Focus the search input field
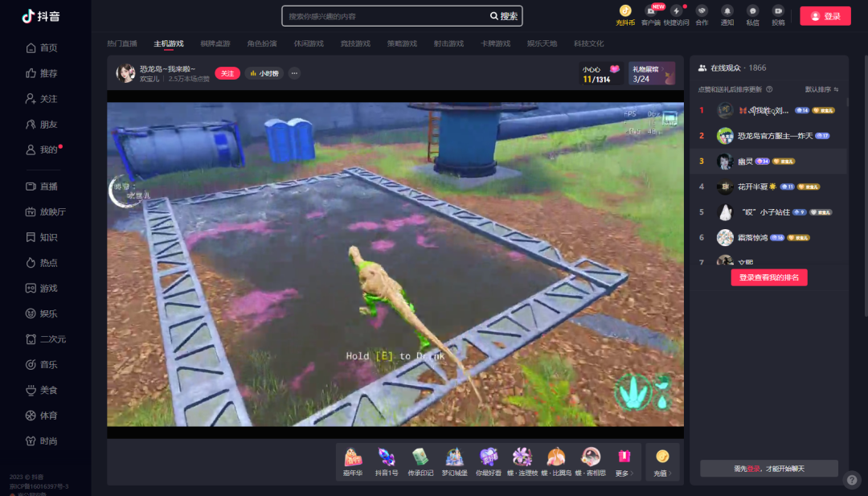Image resolution: width=868 pixels, height=496 pixels. click(385, 16)
